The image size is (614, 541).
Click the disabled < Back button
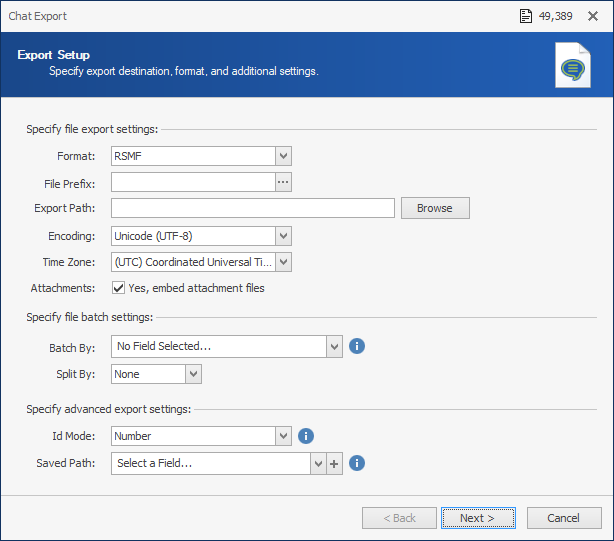coord(399,518)
